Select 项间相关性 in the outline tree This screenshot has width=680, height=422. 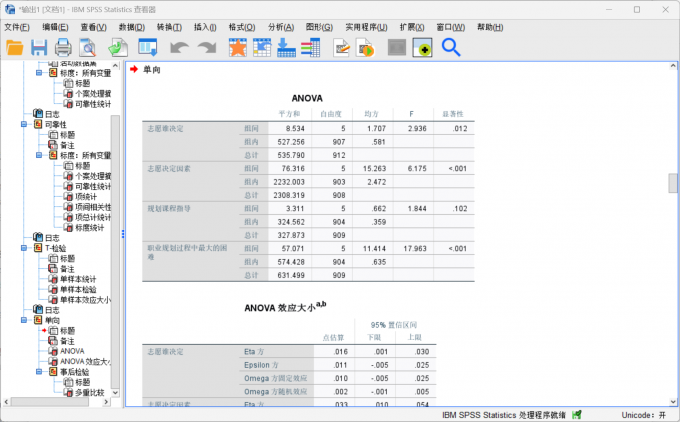pos(93,207)
